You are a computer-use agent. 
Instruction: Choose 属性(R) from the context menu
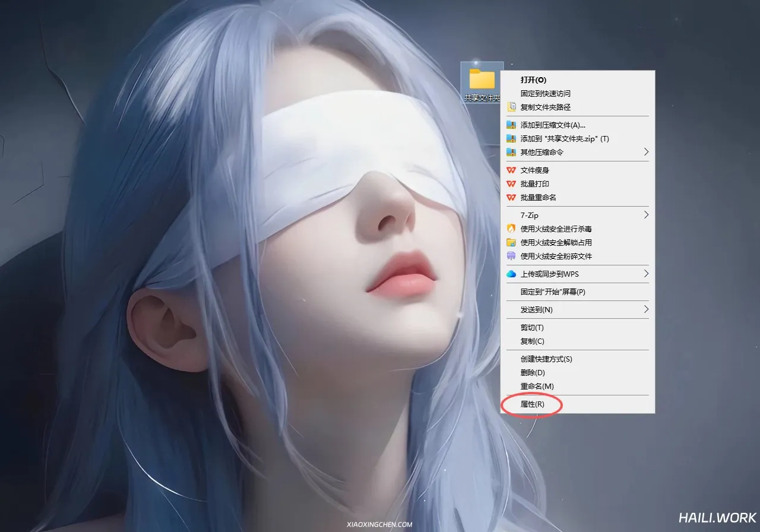532,404
